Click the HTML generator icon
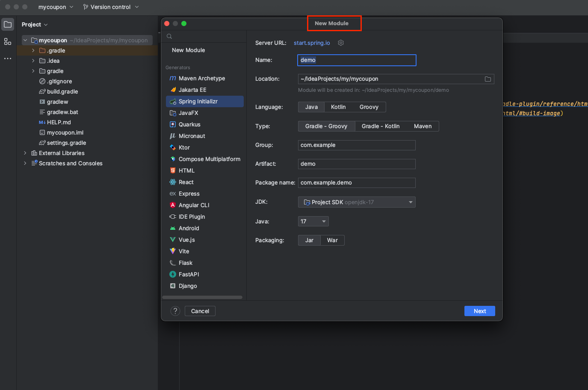This screenshot has width=588, height=390. tap(173, 170)
